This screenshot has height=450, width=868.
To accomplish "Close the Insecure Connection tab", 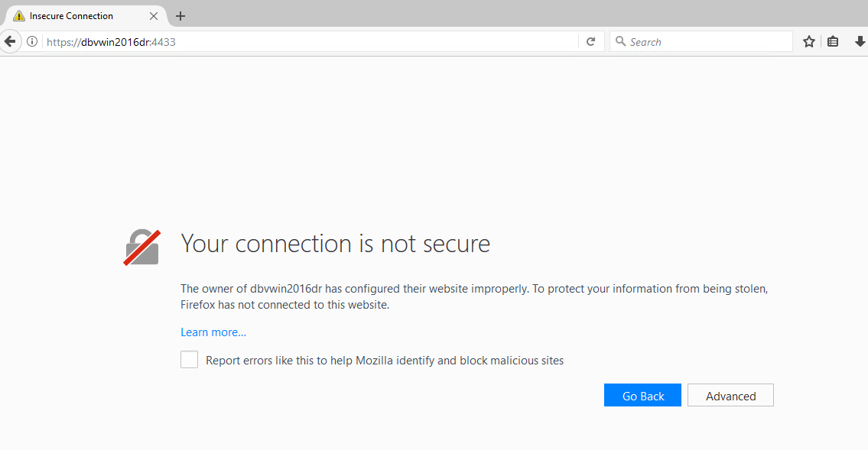I will click(154, 16).
